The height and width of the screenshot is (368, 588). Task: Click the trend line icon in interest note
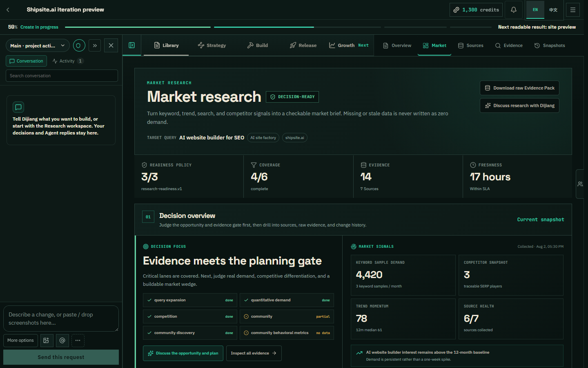pos(359,352)
